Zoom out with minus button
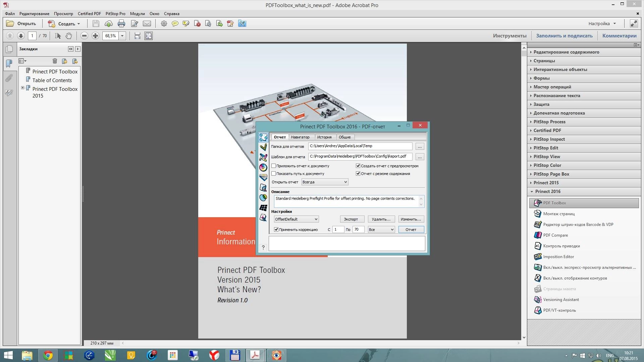 [x=84, y=36]
